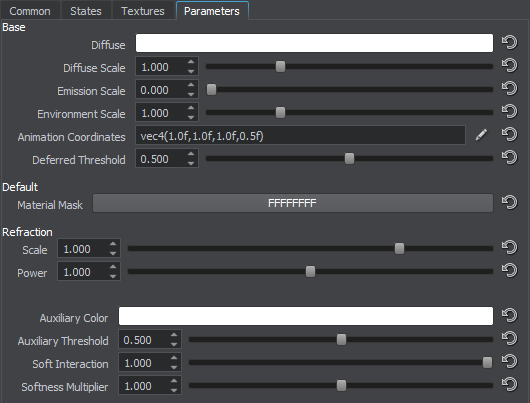The width and height of the screenshot is (530, 403).
Task: Switch to the Common tab
Action: [30, 11]
